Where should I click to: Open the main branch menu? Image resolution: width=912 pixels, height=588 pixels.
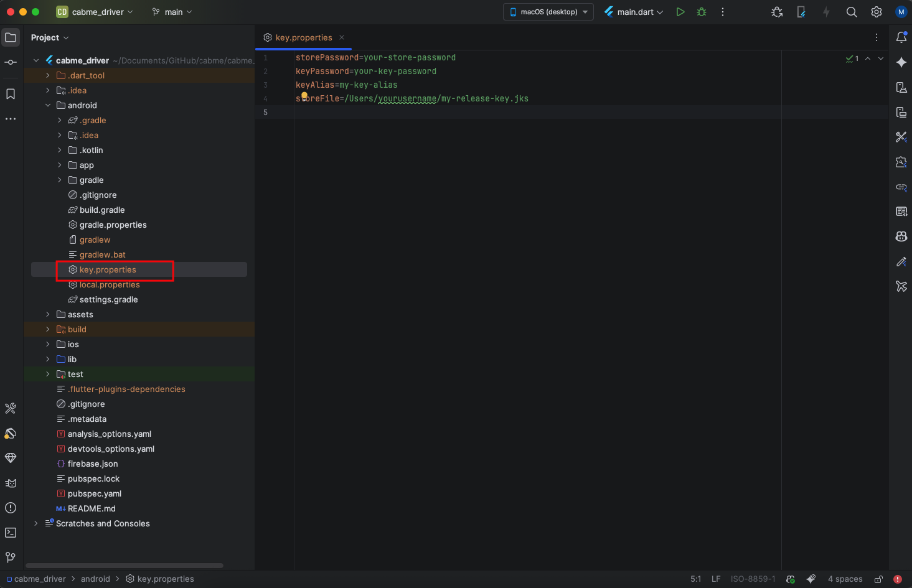click(x=172, y=12)
